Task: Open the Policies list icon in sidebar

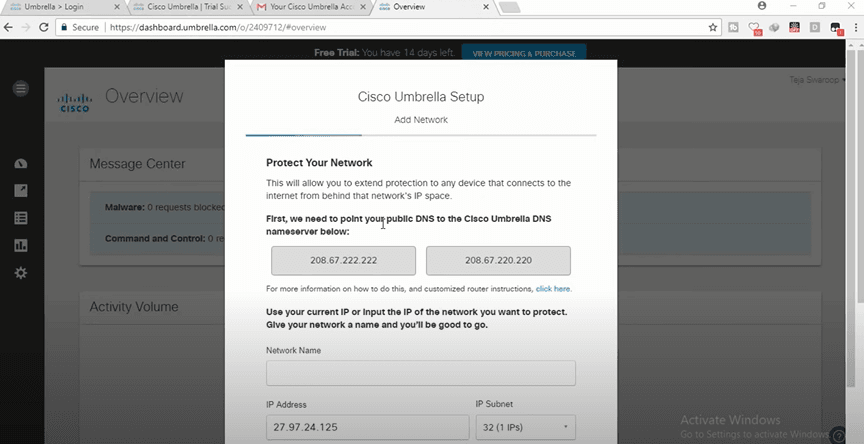Action: (x=21, y=218)
